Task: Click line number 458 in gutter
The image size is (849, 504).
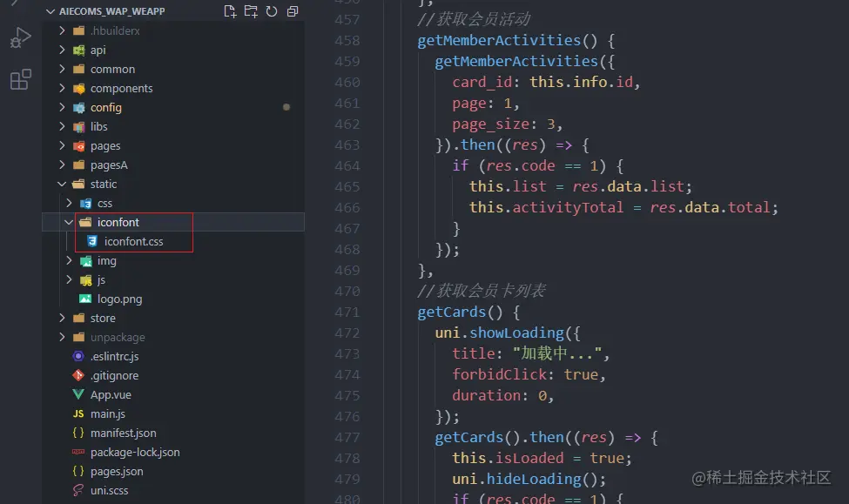Action: pos(347,41)
